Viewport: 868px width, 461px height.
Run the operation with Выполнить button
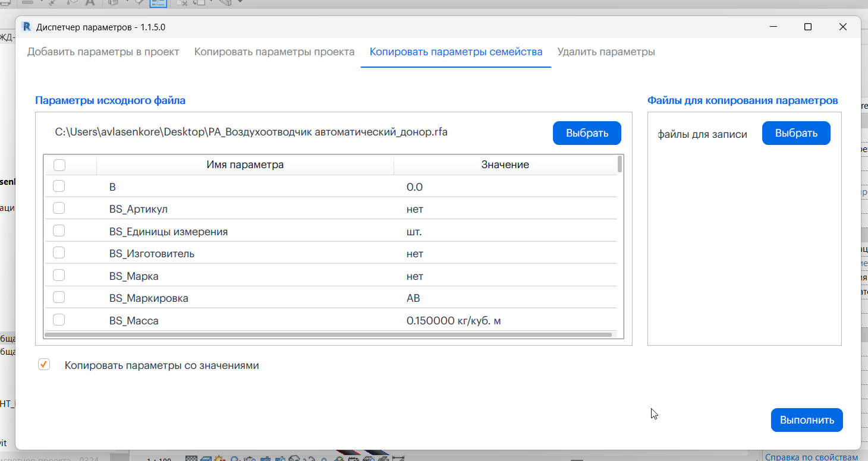[x=807, y=420]
